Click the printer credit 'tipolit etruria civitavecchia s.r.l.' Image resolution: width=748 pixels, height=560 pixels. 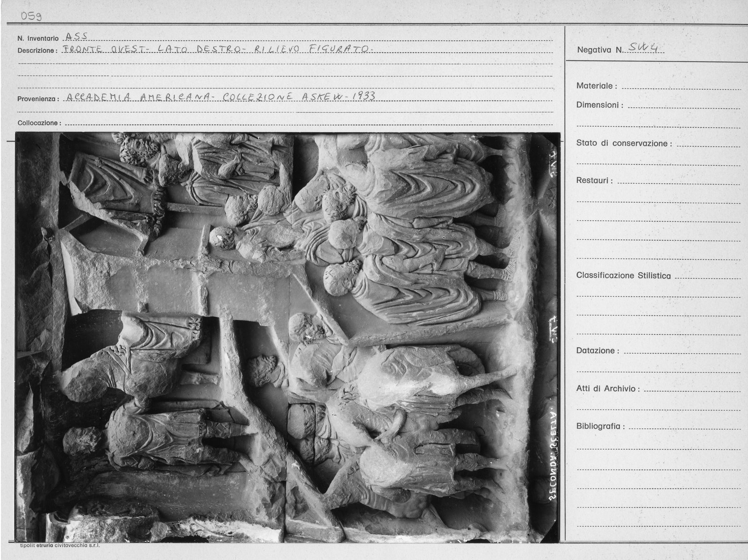pyautogui.click(x=60, y=546)
